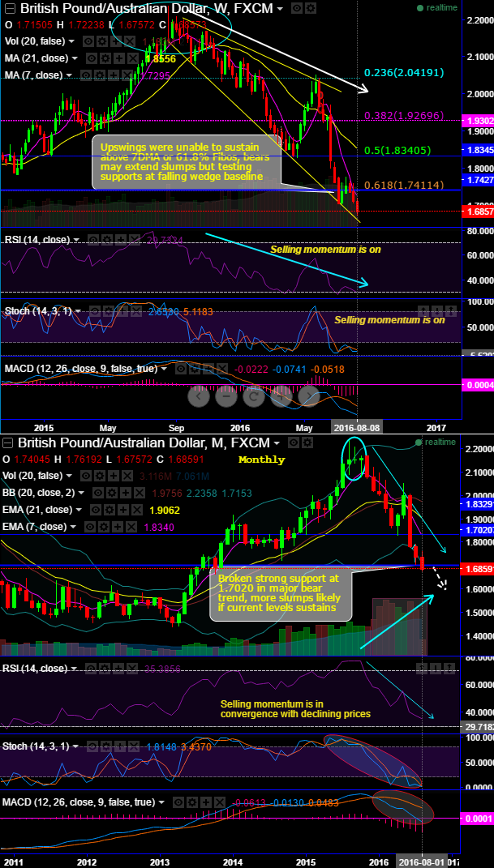Image resolution: width=494 pixels, height=868 pixels.
Task: Remove the weekly Vol indicator
Action: (130, 41)
